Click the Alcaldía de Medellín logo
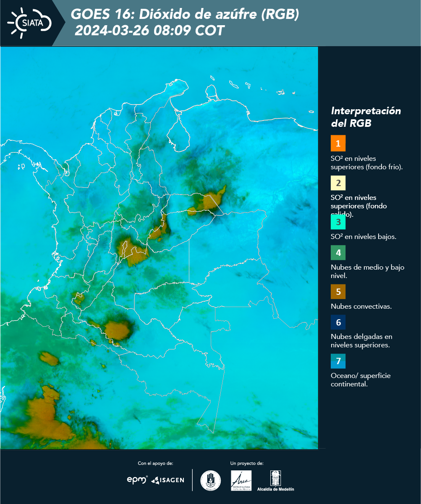Screen dimensions: 421x504 click(275, 480)
